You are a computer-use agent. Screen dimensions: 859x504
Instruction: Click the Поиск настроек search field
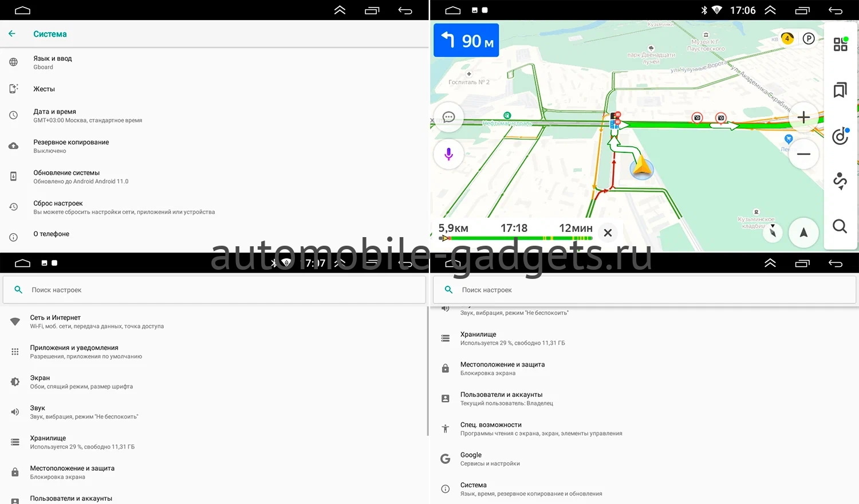click(x=214, y=290)
